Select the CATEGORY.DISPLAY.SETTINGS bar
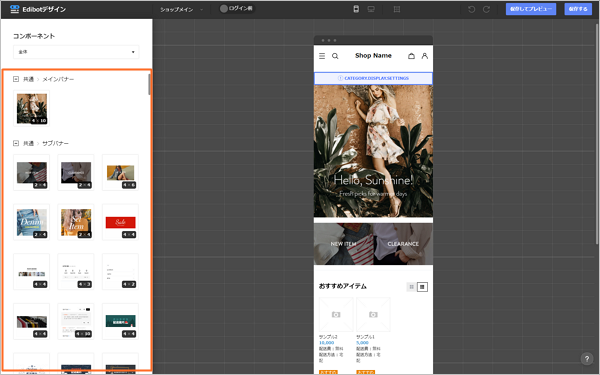This screenshot has width=600, height=375. click(x=373, y=78)
